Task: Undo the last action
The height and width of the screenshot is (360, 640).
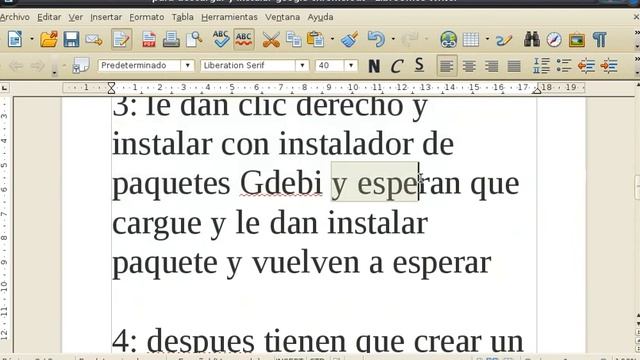Action: pos(376,40)
